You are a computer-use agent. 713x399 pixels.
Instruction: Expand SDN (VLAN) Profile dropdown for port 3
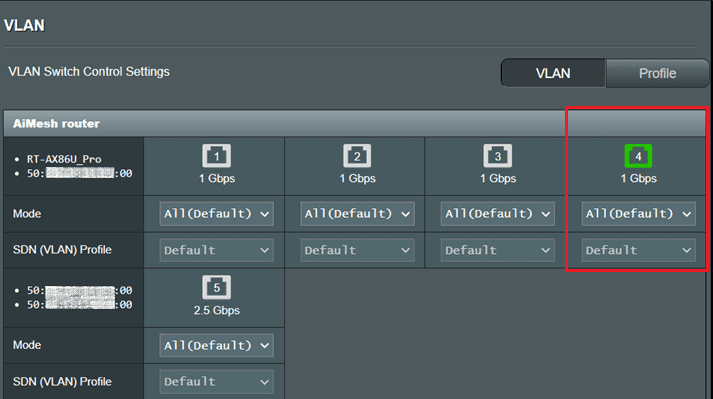[497, 250]
